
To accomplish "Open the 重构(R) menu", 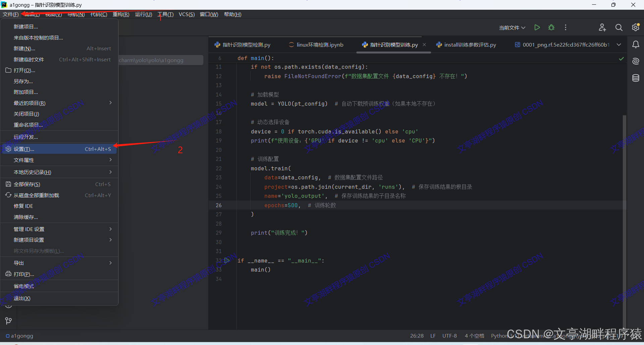I will (121, 14).
